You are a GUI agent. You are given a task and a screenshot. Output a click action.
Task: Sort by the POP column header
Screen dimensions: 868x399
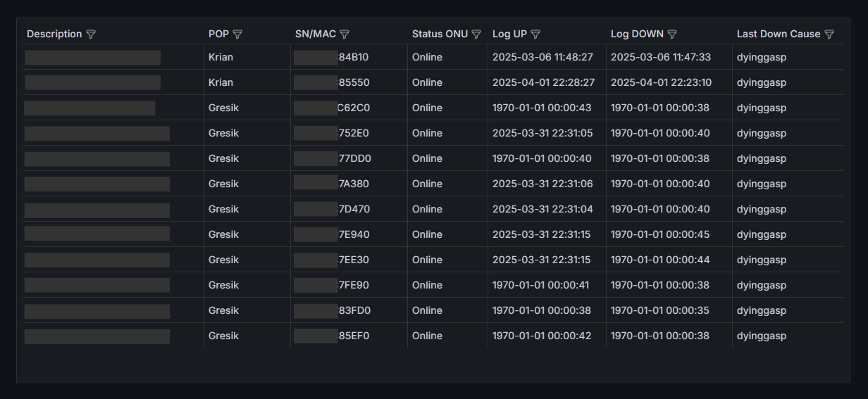(218, 34)
